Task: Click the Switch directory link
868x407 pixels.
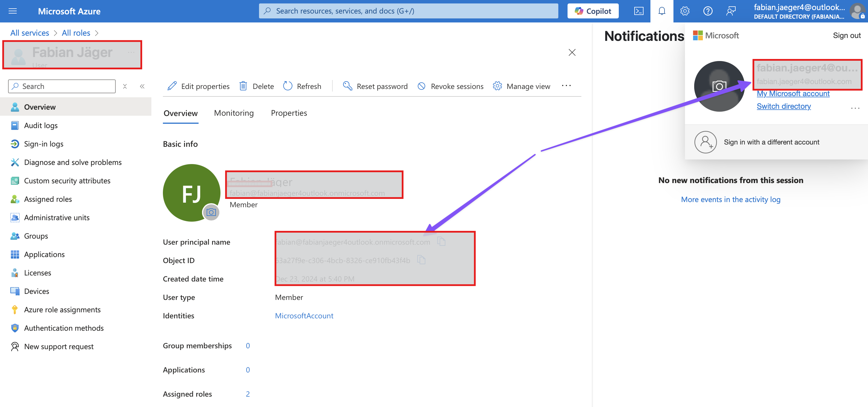Action: click(783, 106)
